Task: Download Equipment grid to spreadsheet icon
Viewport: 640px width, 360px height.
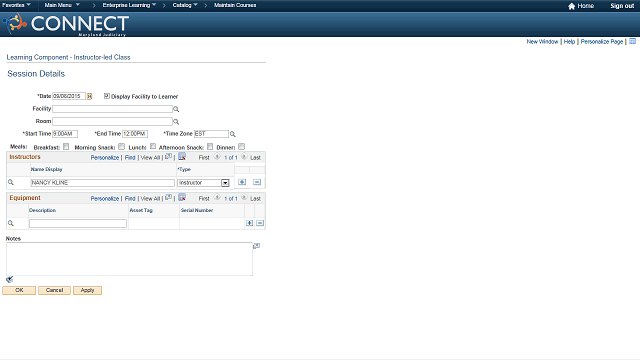Action: click(x=182, y=198)
